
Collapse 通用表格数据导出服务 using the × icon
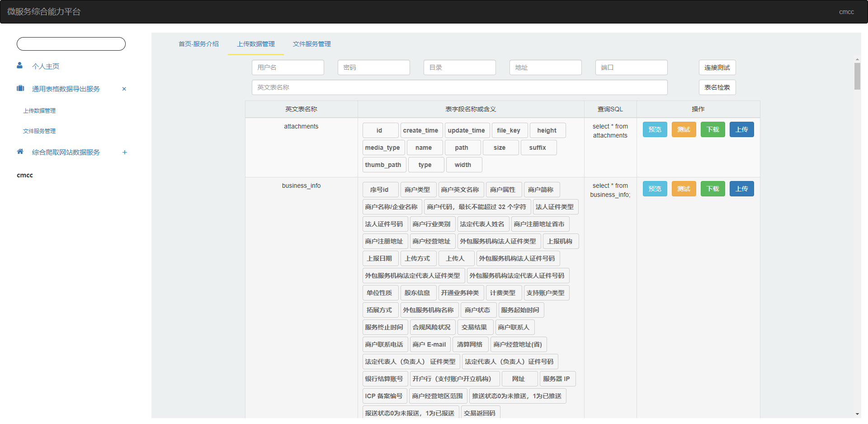tap(124, 89)
